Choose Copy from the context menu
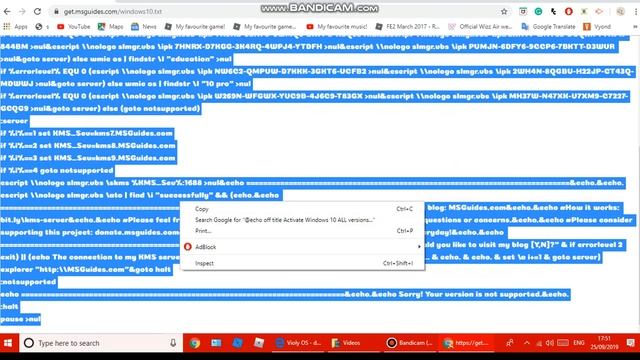This screenshot has width=640, height=360. coord(302,209)
